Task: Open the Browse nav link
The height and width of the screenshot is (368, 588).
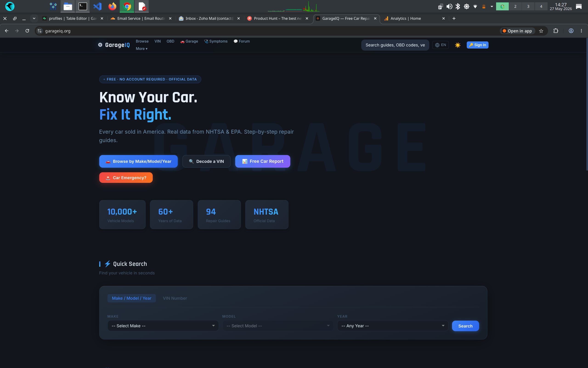Action: (x=142, y=41)
